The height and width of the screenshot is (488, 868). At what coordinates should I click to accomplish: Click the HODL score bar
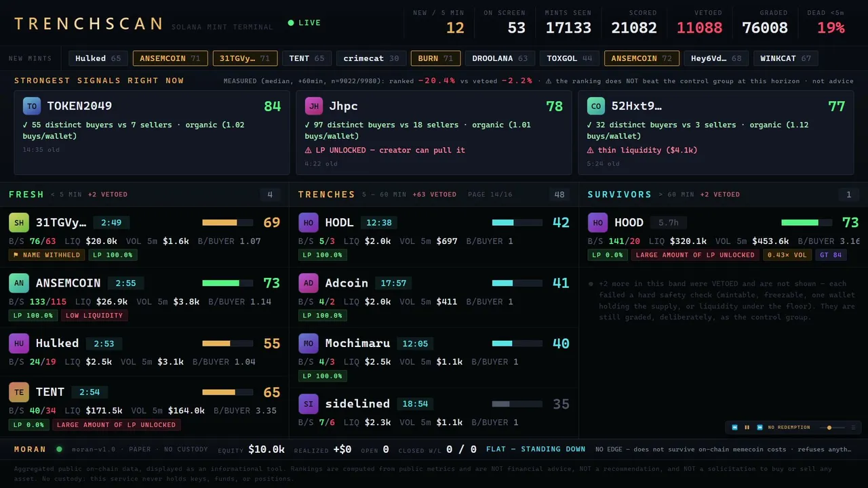point(517,222)
